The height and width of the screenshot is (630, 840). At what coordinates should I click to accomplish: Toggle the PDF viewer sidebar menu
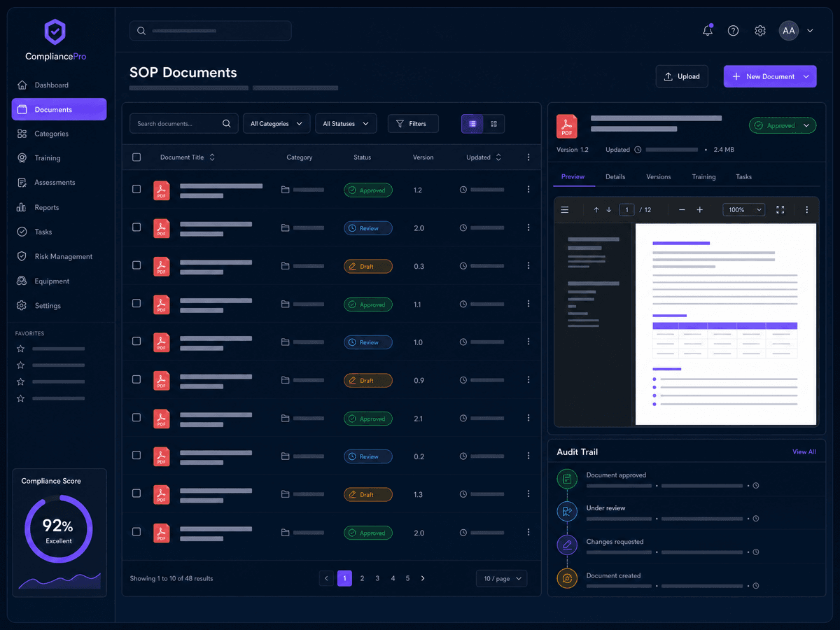pyautogui.click(x=565, y=210)
